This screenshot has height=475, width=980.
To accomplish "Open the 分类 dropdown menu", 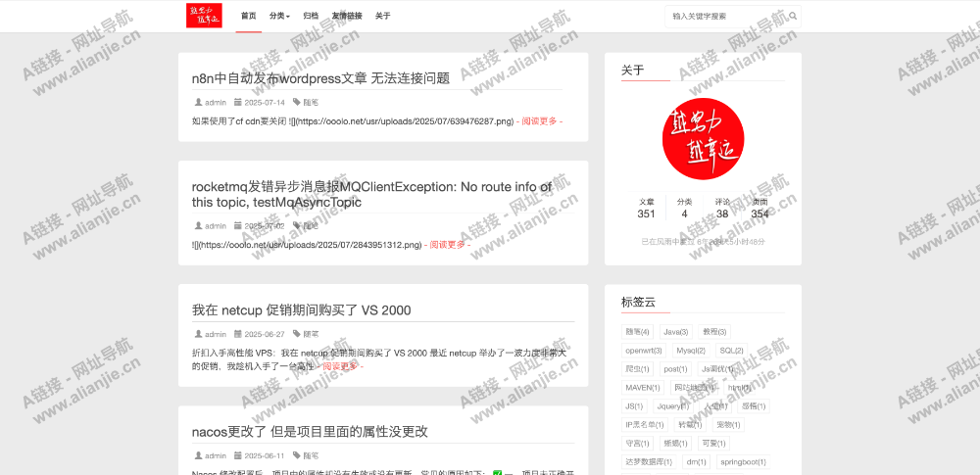I will pos(279,17).
